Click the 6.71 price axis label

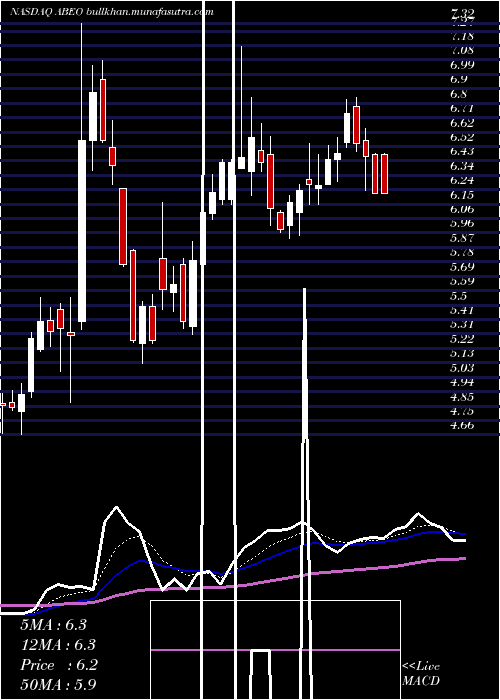click(x=462, y=108)
